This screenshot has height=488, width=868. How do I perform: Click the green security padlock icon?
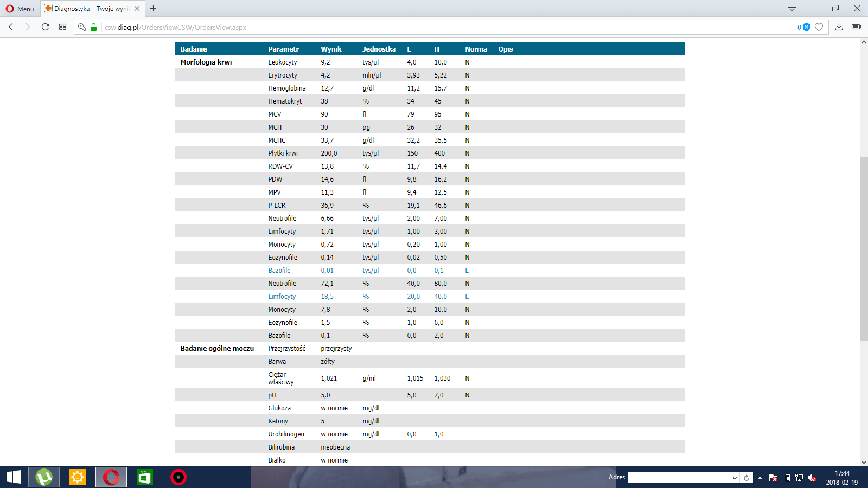point(93,27)
